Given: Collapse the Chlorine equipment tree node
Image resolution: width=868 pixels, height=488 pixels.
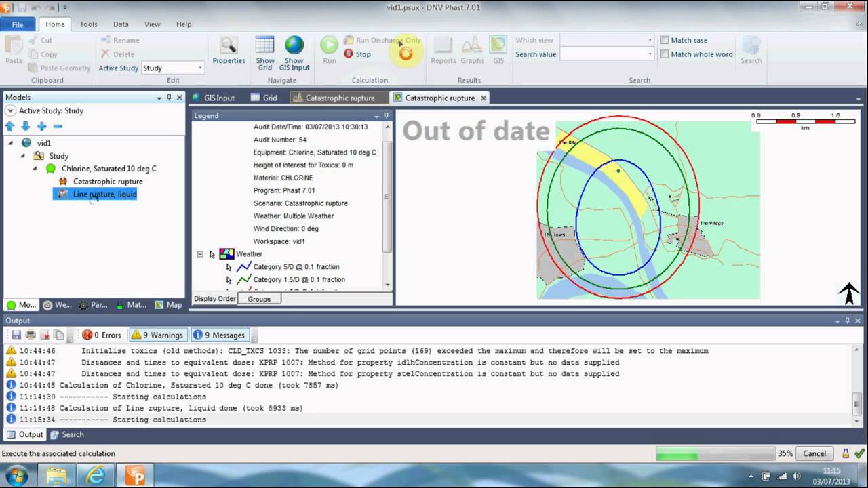Looking at the screenshot, I should tap(35, 169).
